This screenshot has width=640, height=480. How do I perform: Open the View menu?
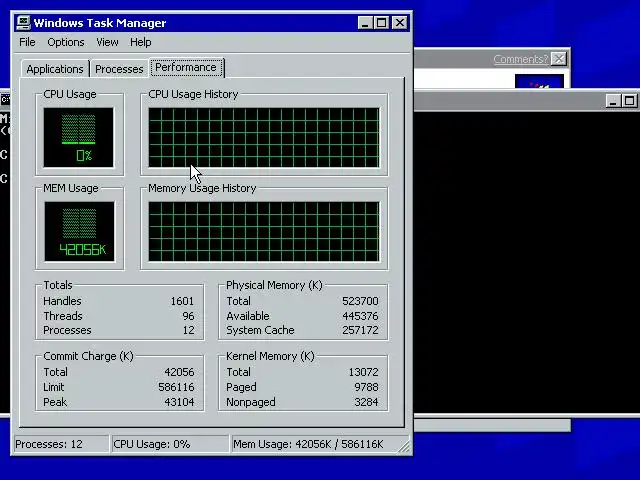pos(107,42)
